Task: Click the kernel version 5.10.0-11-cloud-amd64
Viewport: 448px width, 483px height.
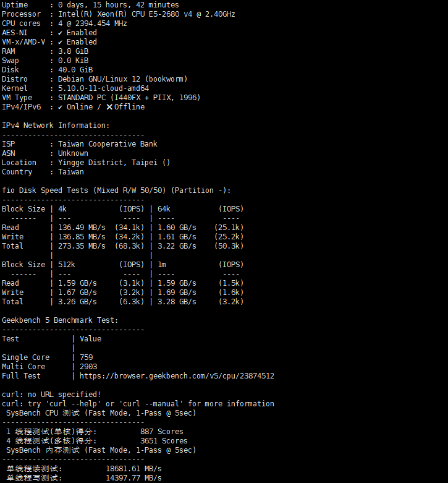Action: tap(103, 88)
